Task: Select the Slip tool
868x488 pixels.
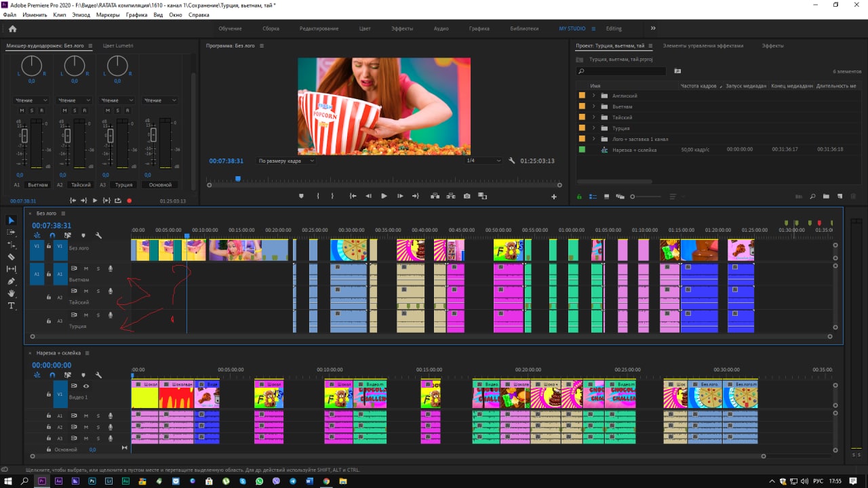Action: (x=11, y=269)
